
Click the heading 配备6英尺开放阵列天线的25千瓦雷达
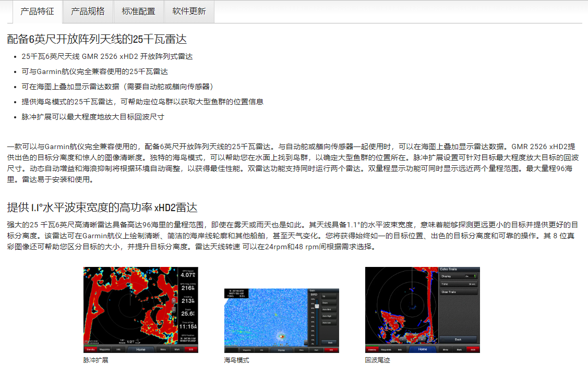click(x=97, y=39)
